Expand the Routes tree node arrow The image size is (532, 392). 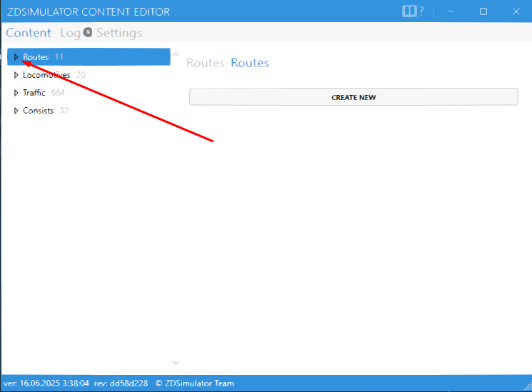coord(16,56)
